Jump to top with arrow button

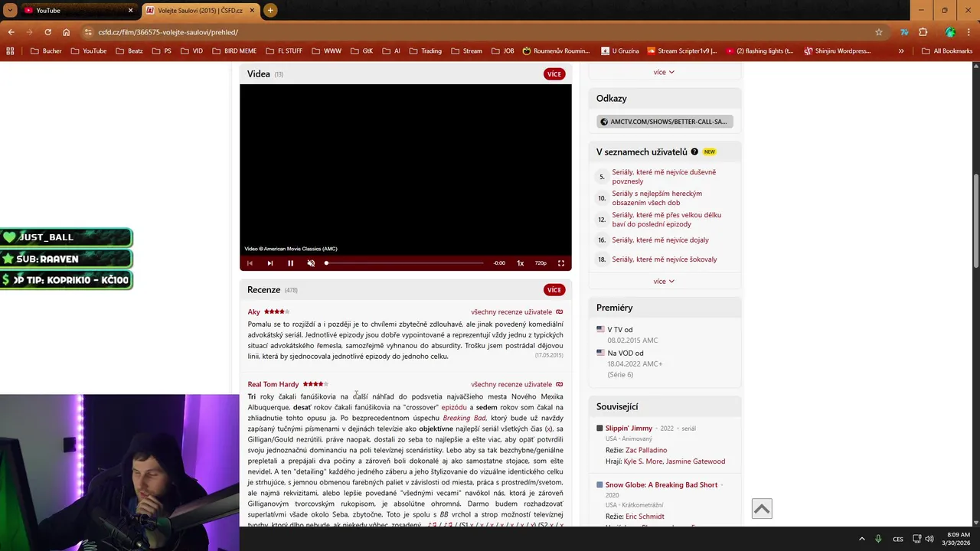coord(762,509)
